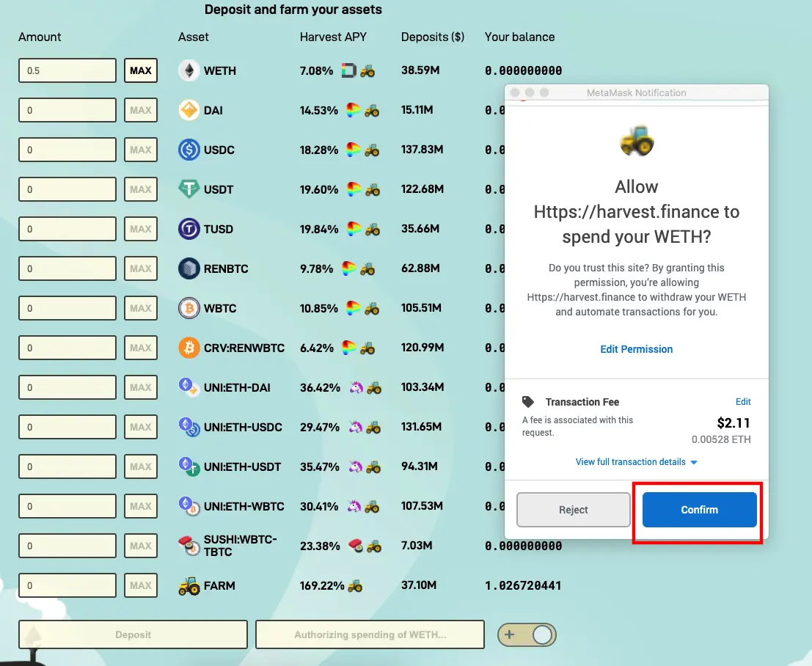Focus the WETH amount field showing 0.5
Image resolution: width=812 pixels, height=666 pixels.
67,70
